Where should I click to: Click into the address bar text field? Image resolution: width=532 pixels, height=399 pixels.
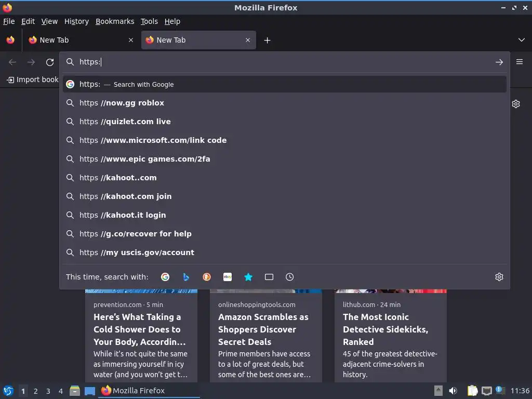[285, 62]
